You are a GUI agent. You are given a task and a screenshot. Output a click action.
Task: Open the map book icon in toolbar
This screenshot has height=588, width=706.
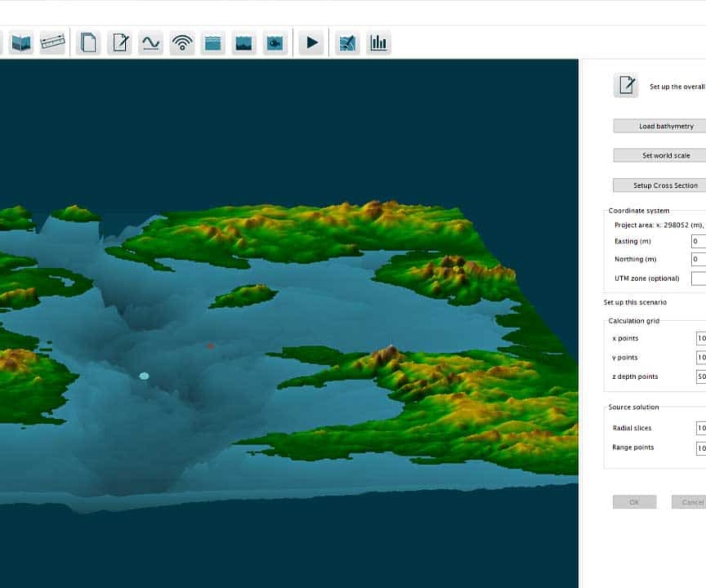[21, 43]
